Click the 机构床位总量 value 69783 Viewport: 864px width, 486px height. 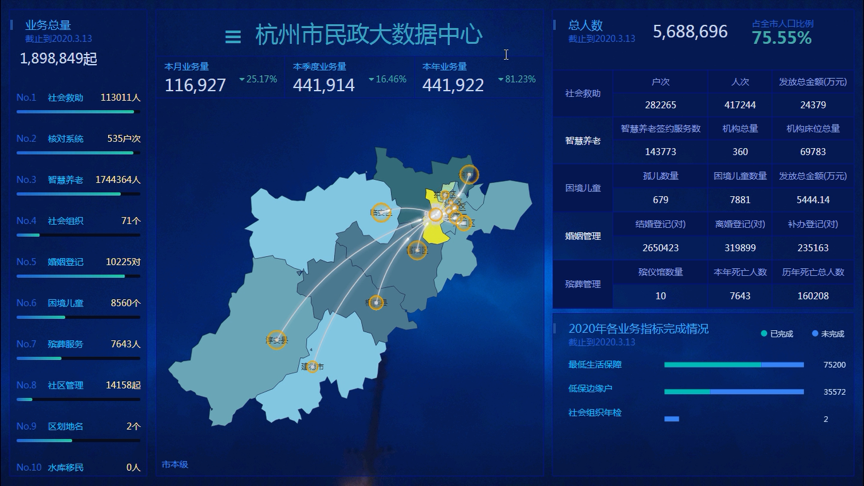pos(813,152)
